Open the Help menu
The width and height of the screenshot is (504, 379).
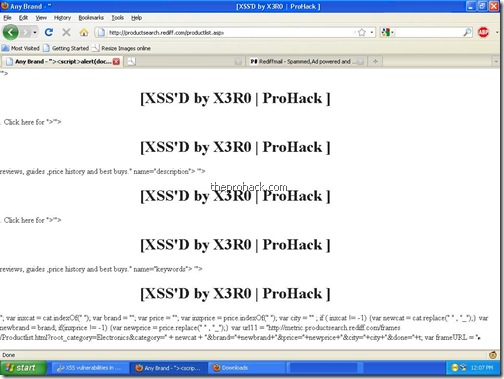[x=136, y=18]
